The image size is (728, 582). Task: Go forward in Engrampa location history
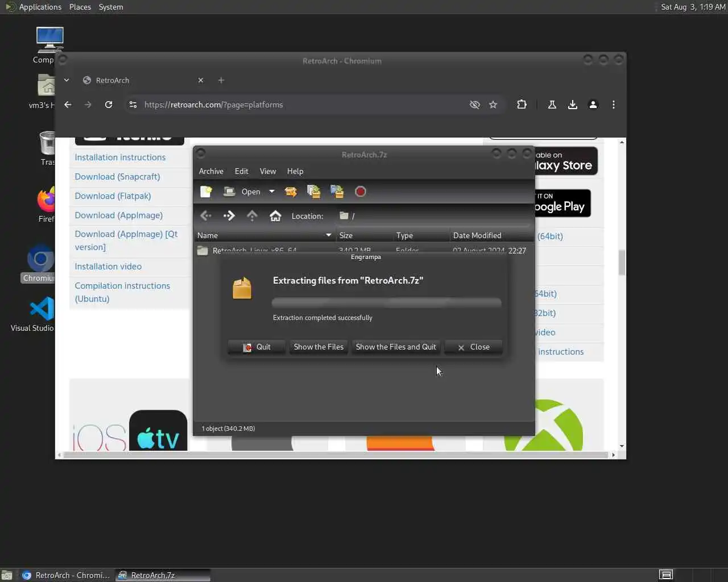click(x=229, y=215)
